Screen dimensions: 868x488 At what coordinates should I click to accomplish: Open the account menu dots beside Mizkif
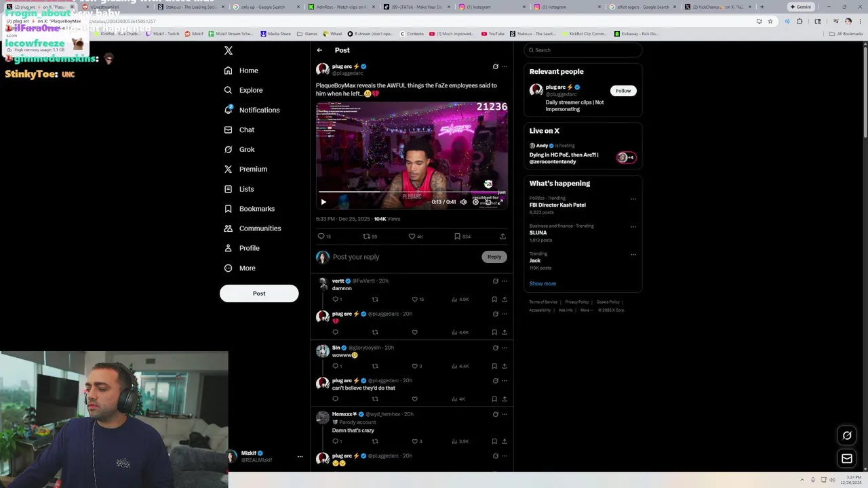tap(300, 457)
